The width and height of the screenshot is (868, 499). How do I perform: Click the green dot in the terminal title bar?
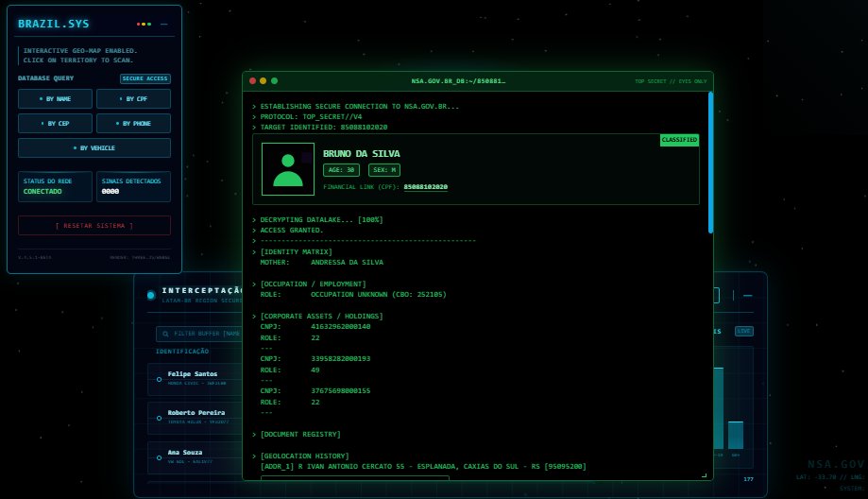(x=274, y=81)
